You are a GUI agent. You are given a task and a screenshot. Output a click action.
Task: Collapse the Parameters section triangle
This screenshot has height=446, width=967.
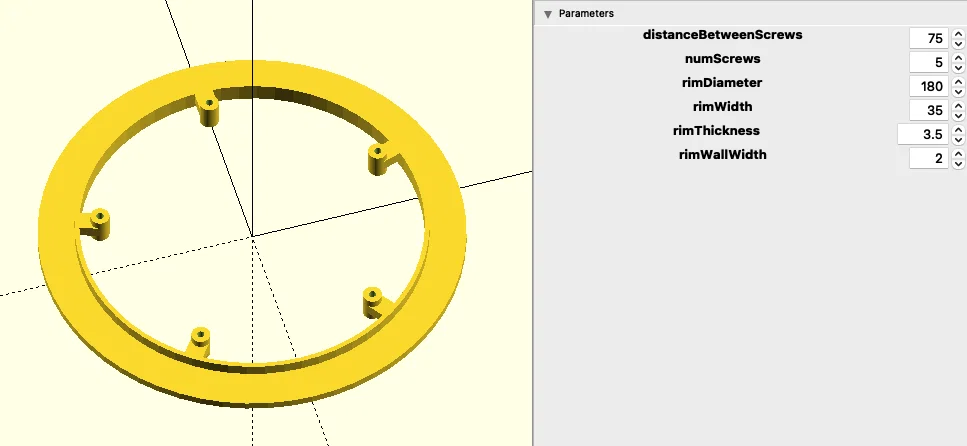click(547, 14)
